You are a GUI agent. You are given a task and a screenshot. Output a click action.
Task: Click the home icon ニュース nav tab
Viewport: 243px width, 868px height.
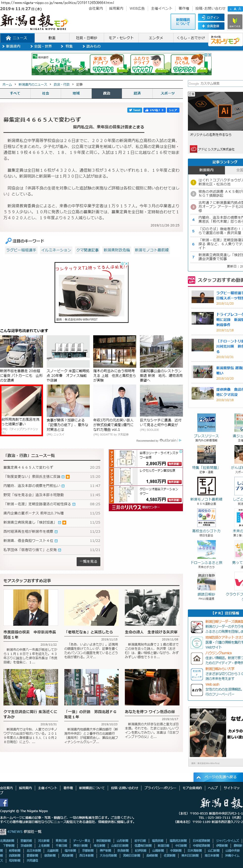(17, 38)
